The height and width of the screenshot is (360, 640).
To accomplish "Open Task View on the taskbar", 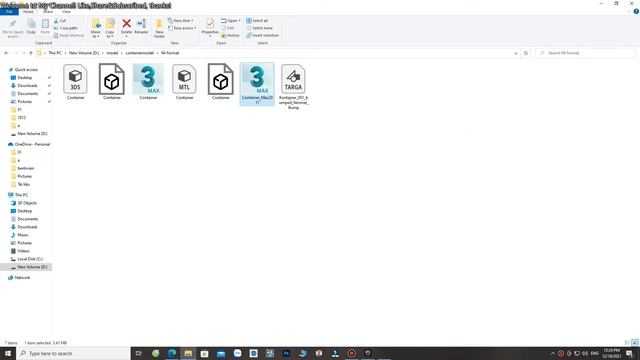I will [138, 353].
